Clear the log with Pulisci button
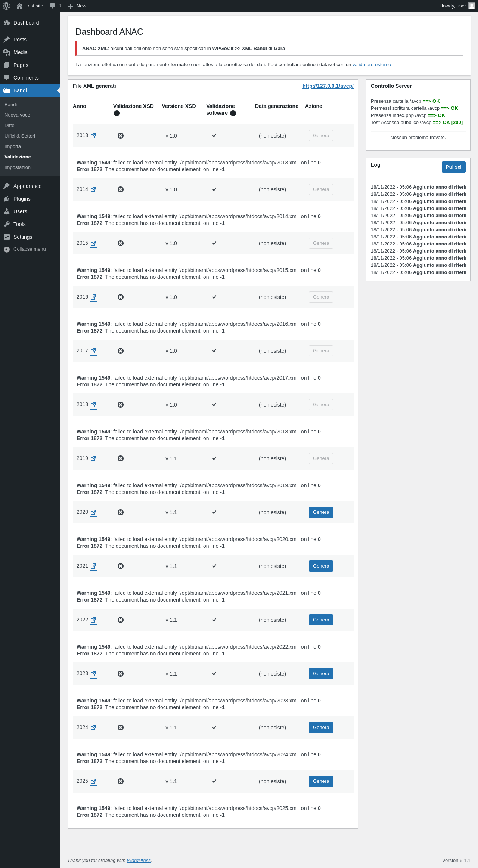The width and height of the screenshot is (478, 868). (x=453, y=167)
